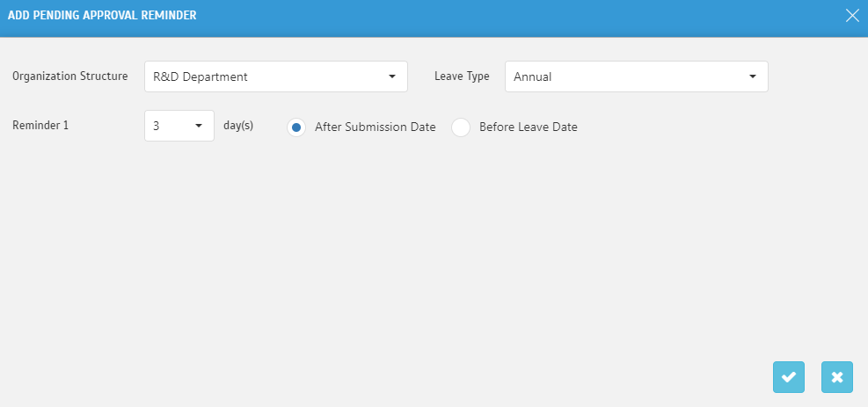Viewport: 868px width, 407px height.
Task: Click the Before Leave Date label text
Action: (x=529, y=127)
